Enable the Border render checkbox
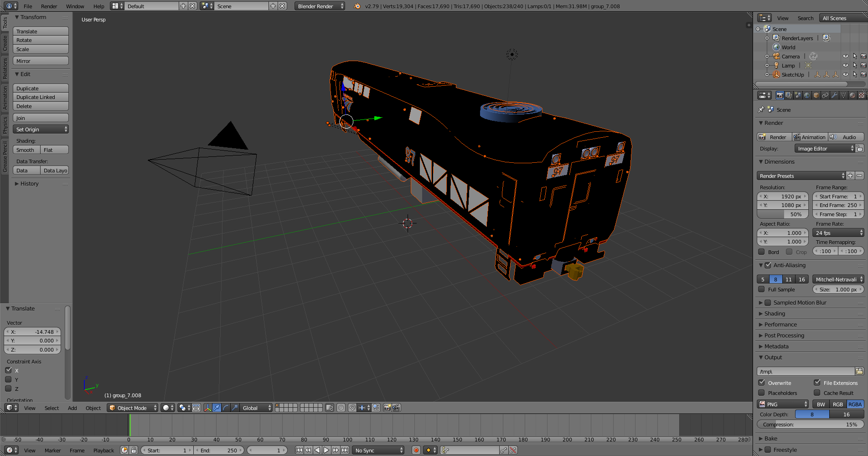 (x=761, y=252)
